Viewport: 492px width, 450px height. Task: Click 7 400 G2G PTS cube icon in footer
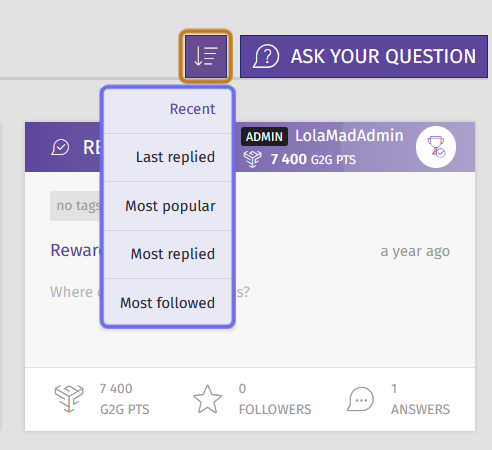(x=69, y=399)
